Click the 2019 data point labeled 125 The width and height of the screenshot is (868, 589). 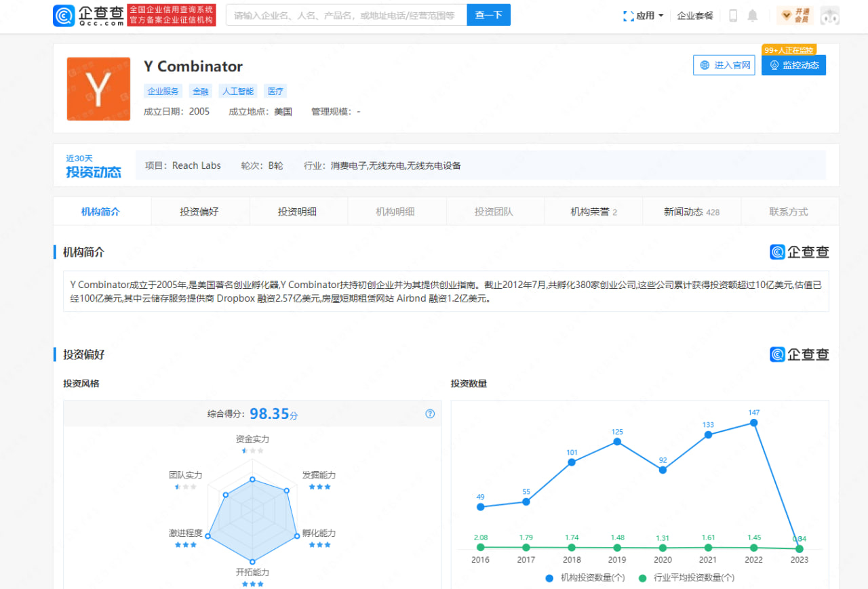tap(617, 442)
